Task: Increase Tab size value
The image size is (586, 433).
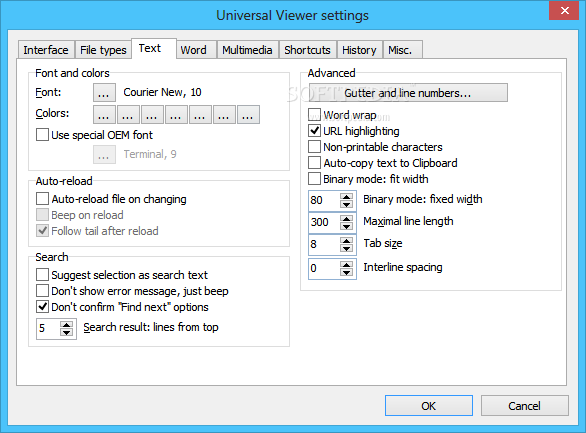Action: click(346, 241)
